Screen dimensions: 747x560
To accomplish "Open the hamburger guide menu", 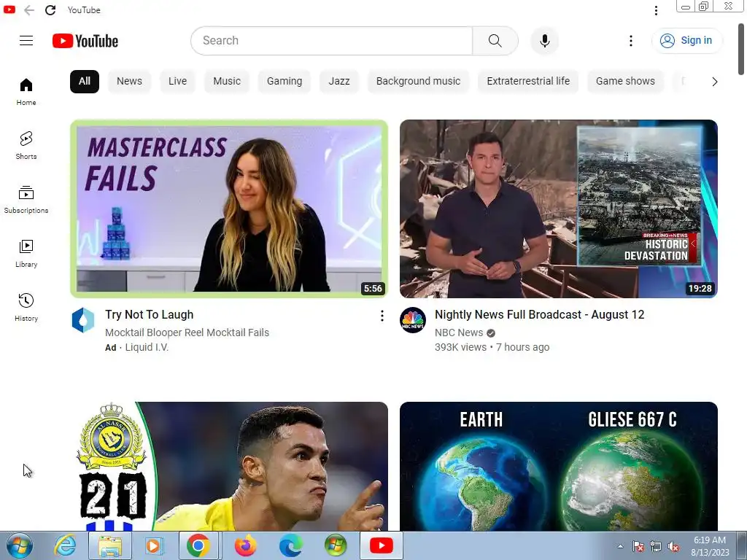I will 26,41.
